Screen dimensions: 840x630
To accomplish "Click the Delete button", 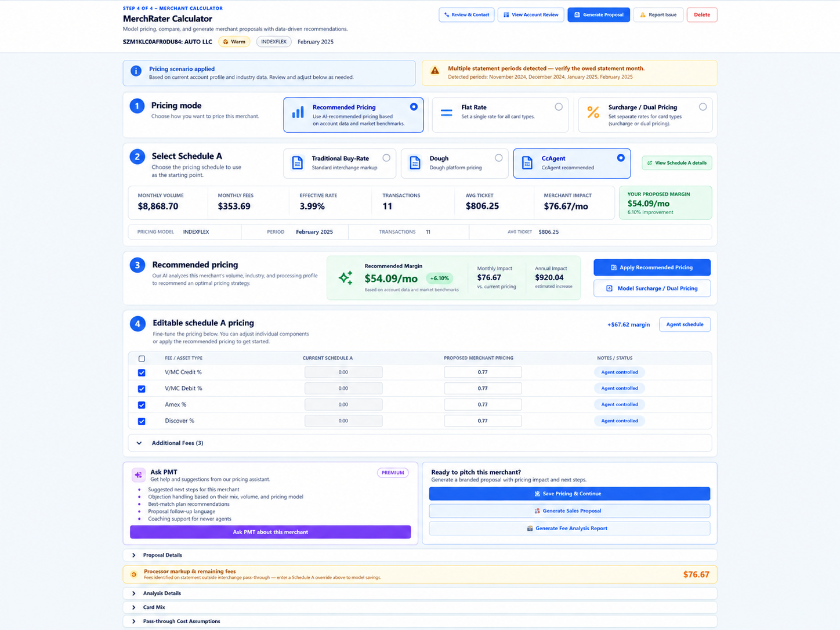I will point(702,15).
